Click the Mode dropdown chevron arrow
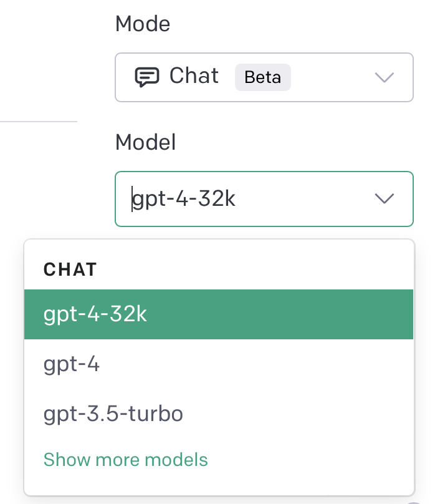 (385, 77)
